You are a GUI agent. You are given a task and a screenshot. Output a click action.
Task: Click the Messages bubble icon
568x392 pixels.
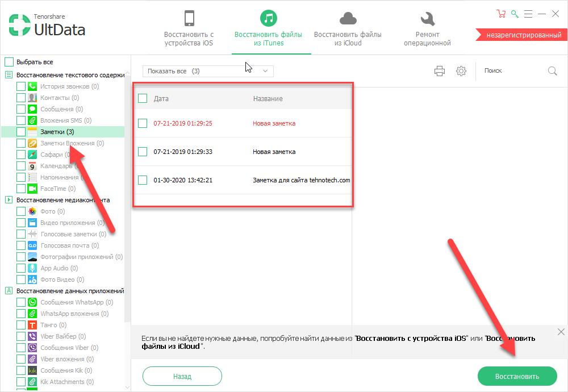(32, 109)
